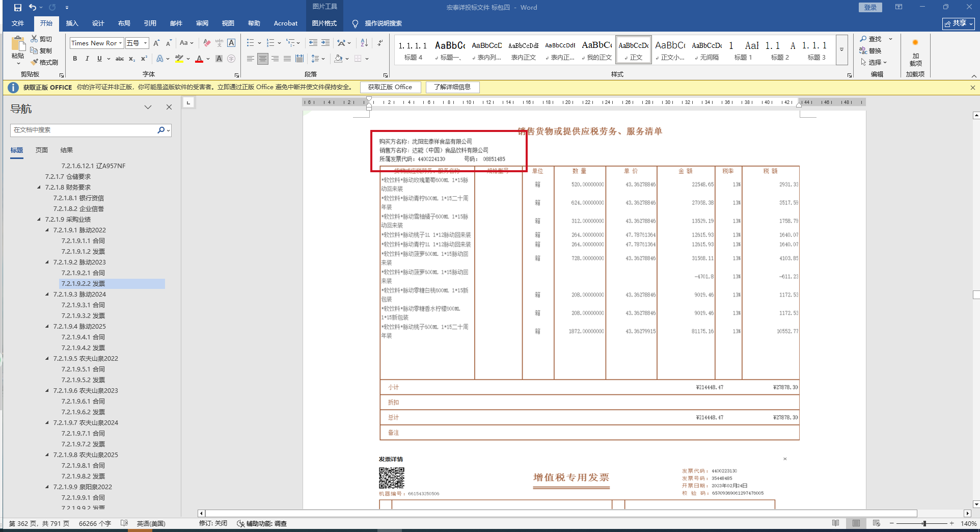Open line spacing options

coord(315,59)
